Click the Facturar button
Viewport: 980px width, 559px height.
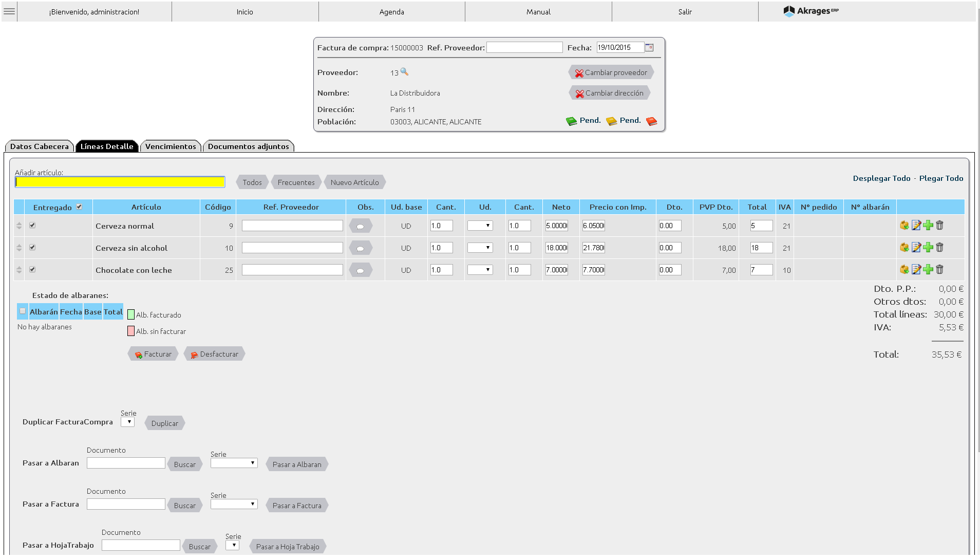point(153,353)
